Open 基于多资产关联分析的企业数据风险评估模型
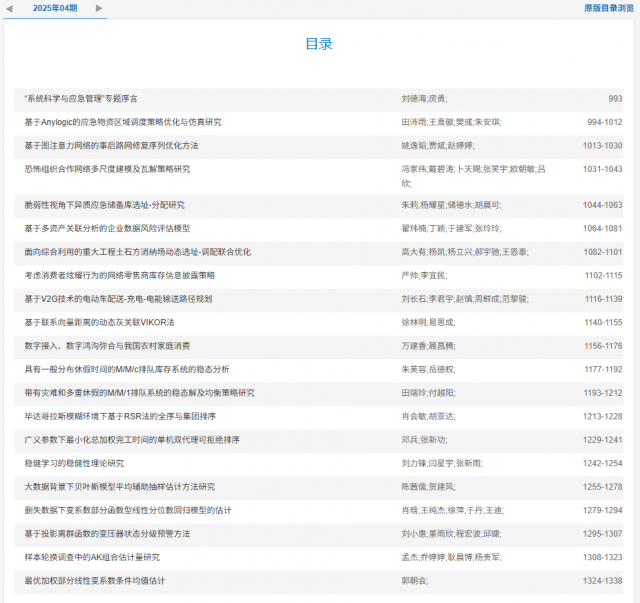640x603 pixels. click(x=113, y=228)
